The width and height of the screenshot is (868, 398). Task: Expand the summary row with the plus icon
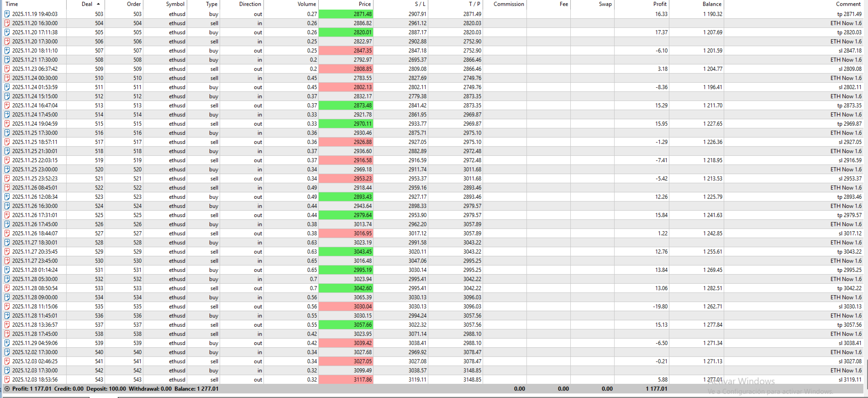(x=7, y=389)
